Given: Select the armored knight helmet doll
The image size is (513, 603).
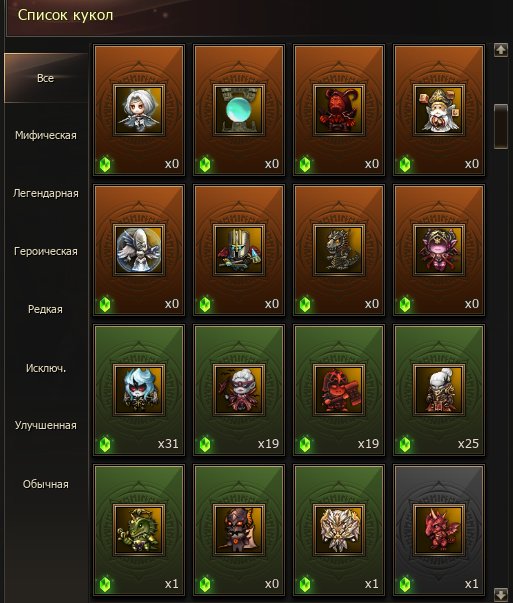Looking at the screenshot, I should [x=239, y=250].
